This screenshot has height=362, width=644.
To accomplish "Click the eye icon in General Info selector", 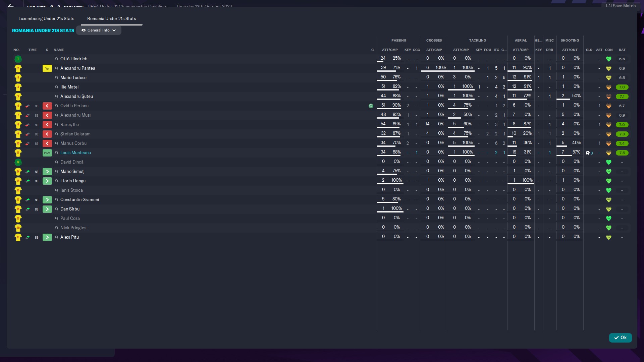I will pyautogui.click(x=84, y=30).
